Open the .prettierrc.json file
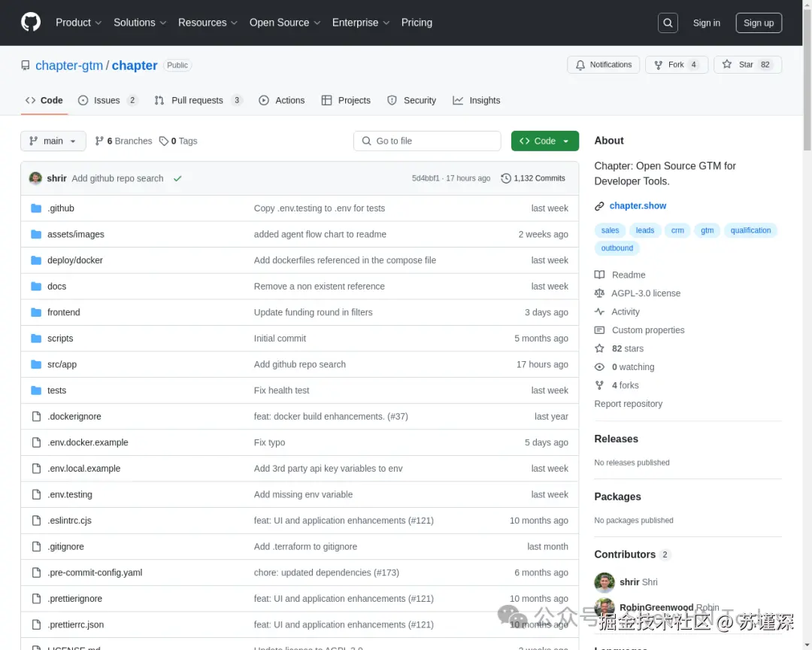 [76, 624]
